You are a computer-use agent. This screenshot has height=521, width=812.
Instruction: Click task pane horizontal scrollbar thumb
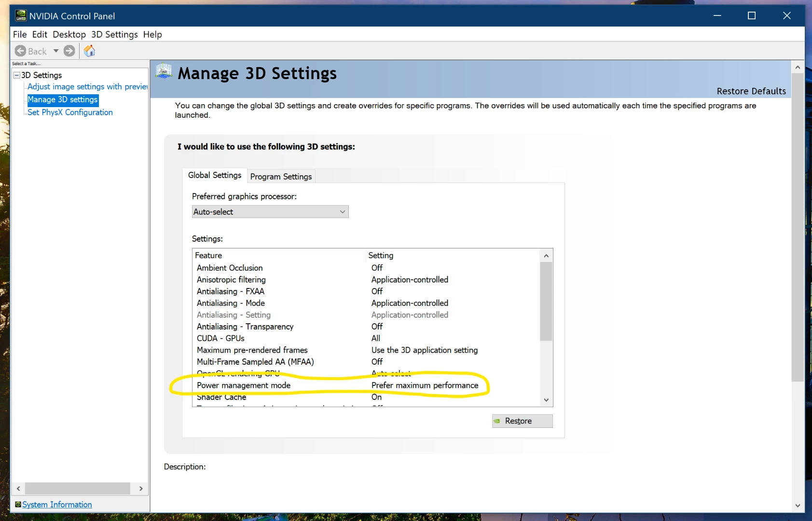click(x=78, y=489)
